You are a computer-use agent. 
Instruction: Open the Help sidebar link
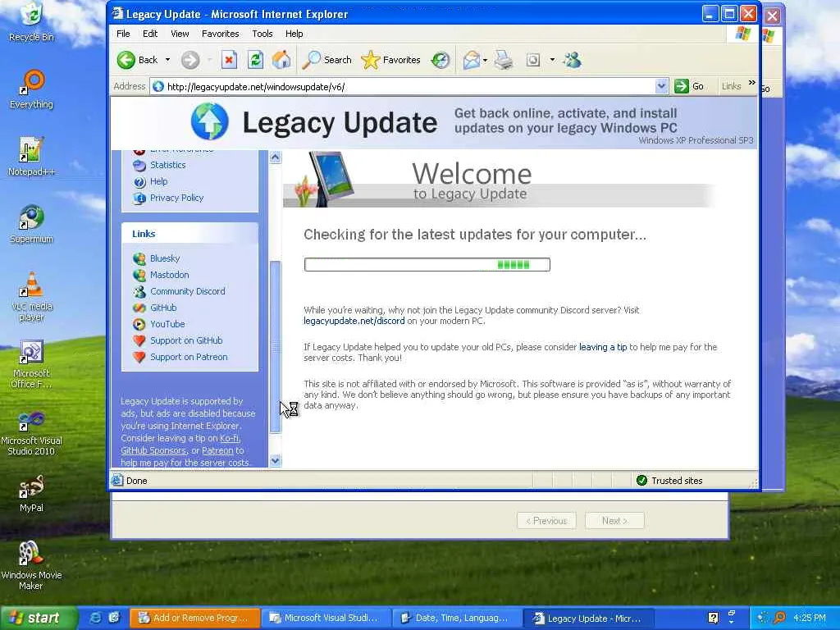coord(158,181)
